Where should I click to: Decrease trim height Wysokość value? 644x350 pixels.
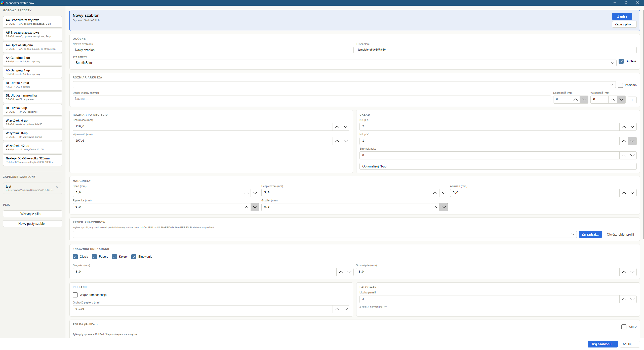point(346,141)
